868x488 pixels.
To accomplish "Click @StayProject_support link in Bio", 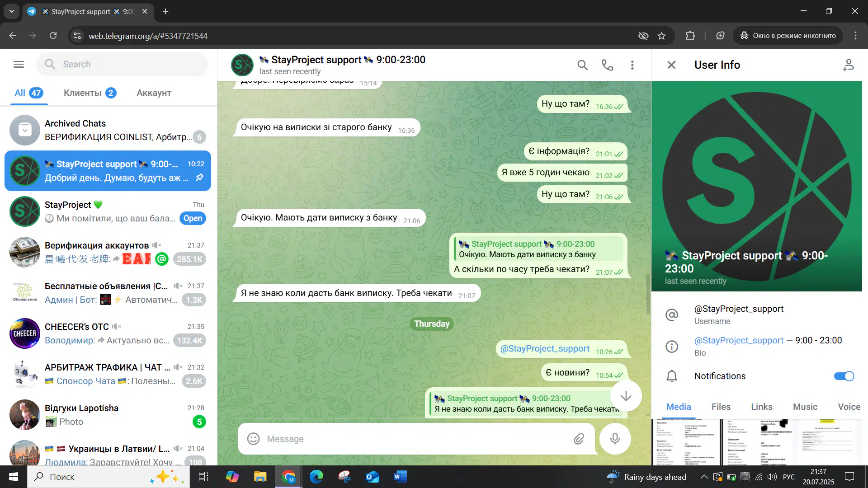I will click(739, 340).
